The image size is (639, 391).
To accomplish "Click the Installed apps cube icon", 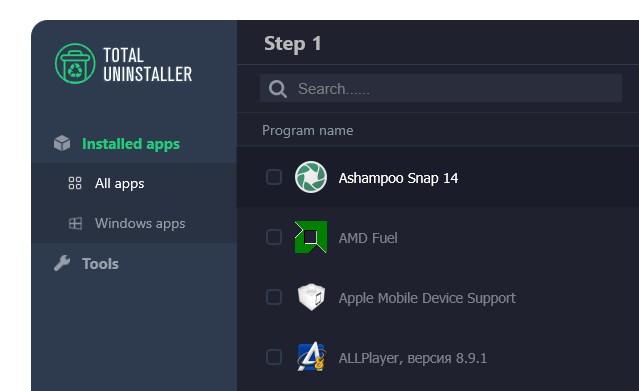I will point(62,143).
